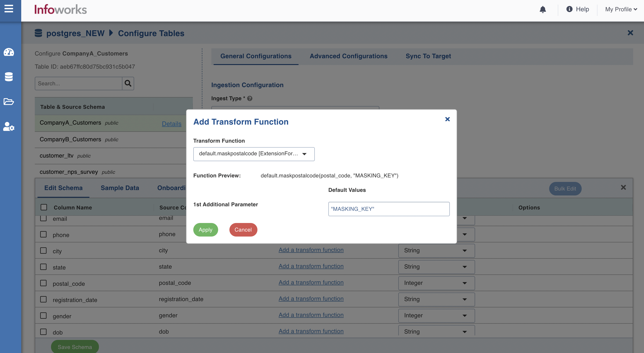The image size is (644, 353).
Task: Close the Edit Schema panel
Action: [623, 187]
